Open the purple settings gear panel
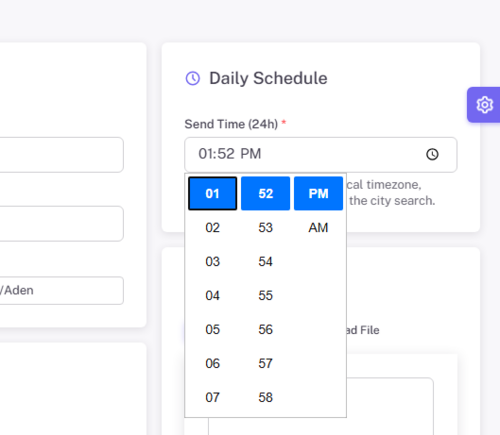 pos(484,105)
